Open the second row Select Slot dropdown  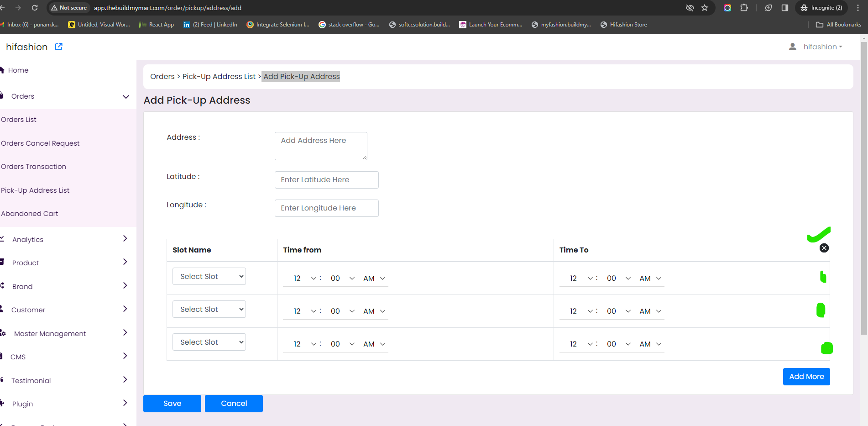click(x=209, y=309)
